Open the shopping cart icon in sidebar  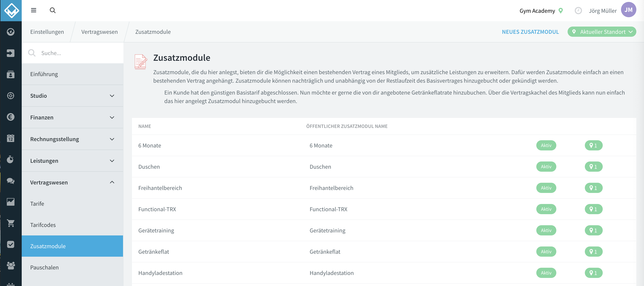click(10, 223)
